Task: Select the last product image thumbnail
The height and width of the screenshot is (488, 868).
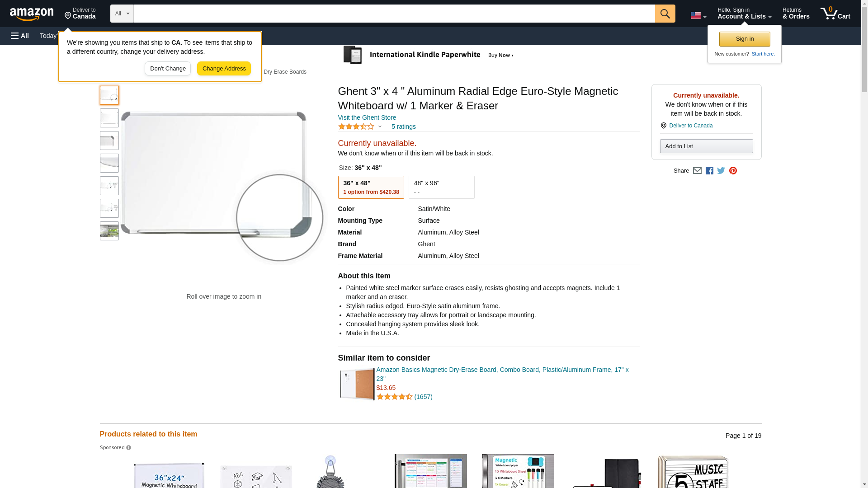Action: pyautogui.click(x=109, y=231)
